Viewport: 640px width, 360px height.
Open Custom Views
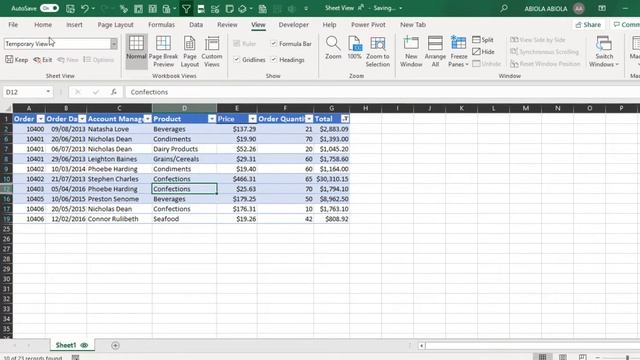(212, 51)
